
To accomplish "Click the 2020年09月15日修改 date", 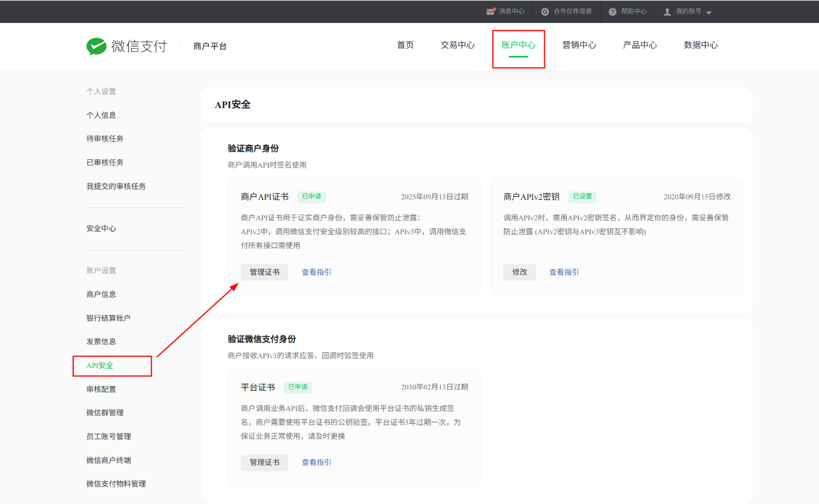I will pos(697,197).
